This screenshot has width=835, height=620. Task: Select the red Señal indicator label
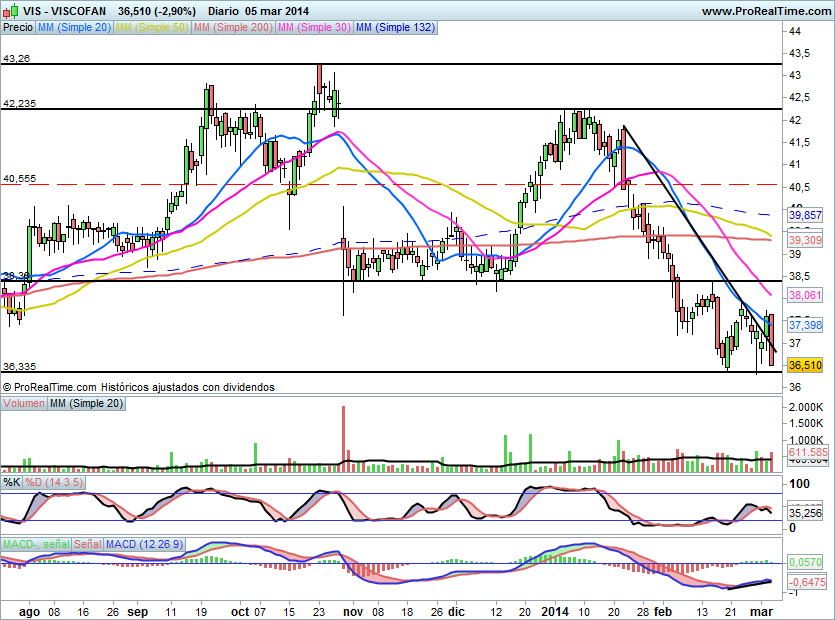point(87,544)
